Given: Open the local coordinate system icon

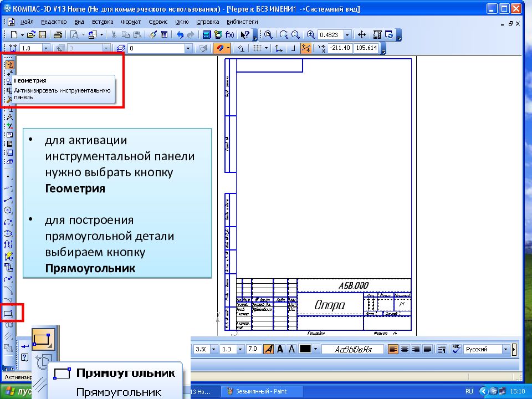Looking at the screenshot, I should click(279, 49).
